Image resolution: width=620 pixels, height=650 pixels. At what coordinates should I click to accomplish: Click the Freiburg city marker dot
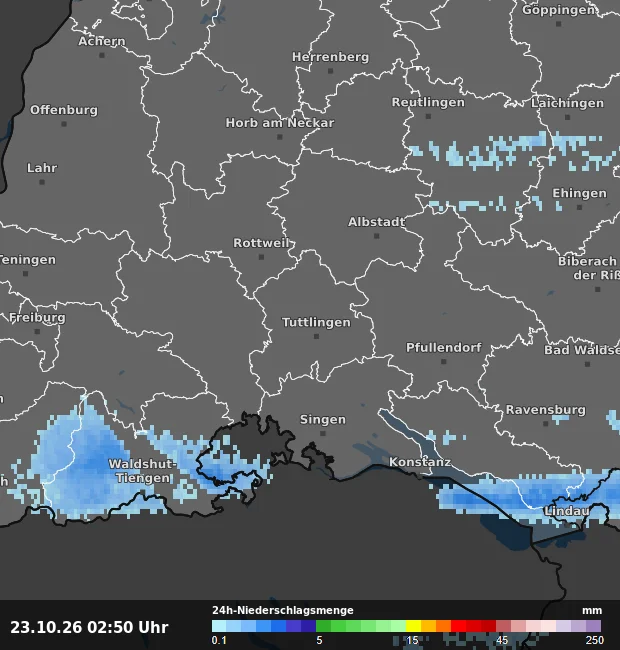[x=37, y=332]
